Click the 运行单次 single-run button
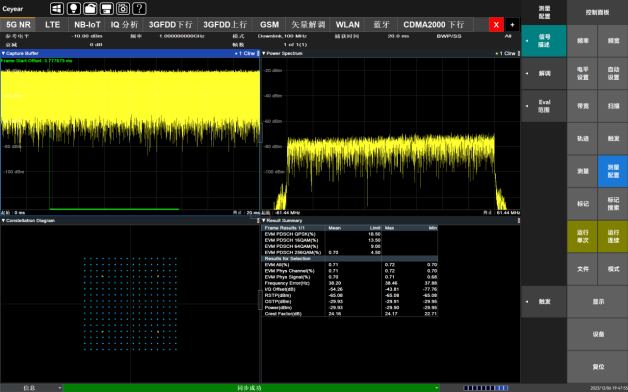This screenshot has width=628, height=392. tap(582, 236)
